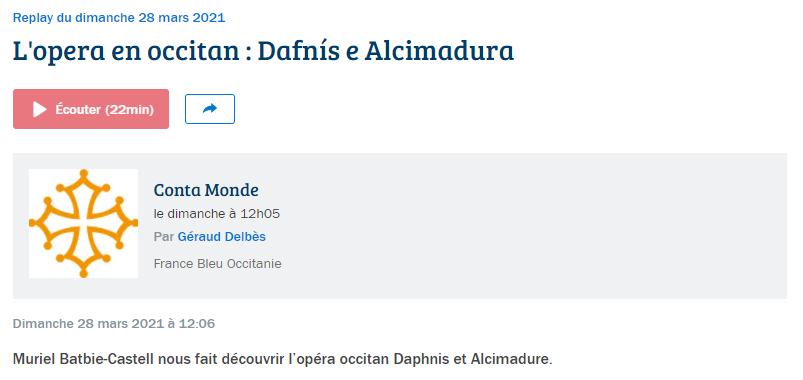Start listening with the Écouter (22min) button
This screenshot has height=380, width=803.
coord(91,109)
